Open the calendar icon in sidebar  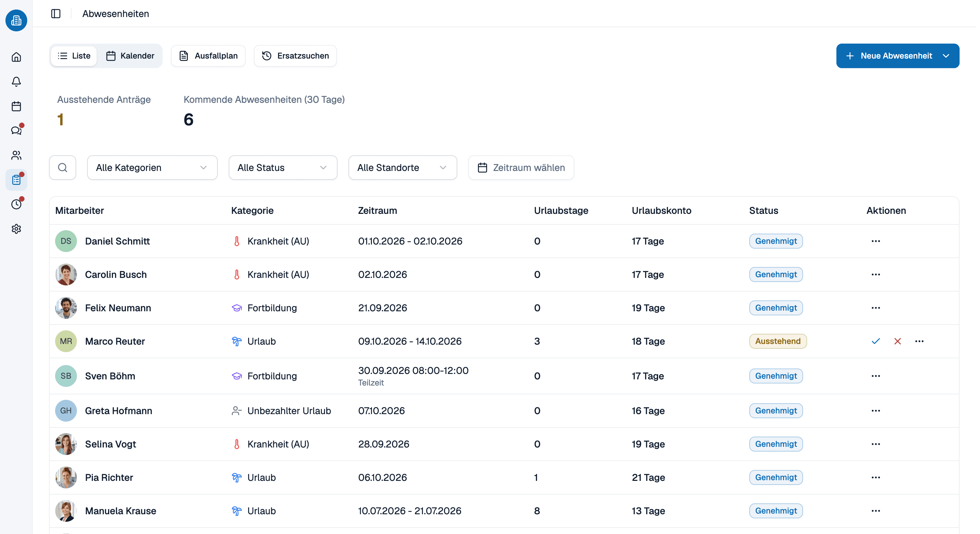pyautogui.click(x=16, y=106)
